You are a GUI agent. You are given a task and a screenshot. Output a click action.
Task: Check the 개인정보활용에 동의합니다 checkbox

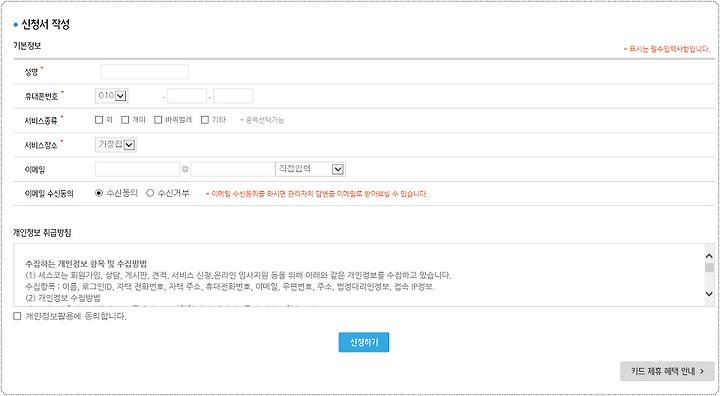tap(17, 316)
